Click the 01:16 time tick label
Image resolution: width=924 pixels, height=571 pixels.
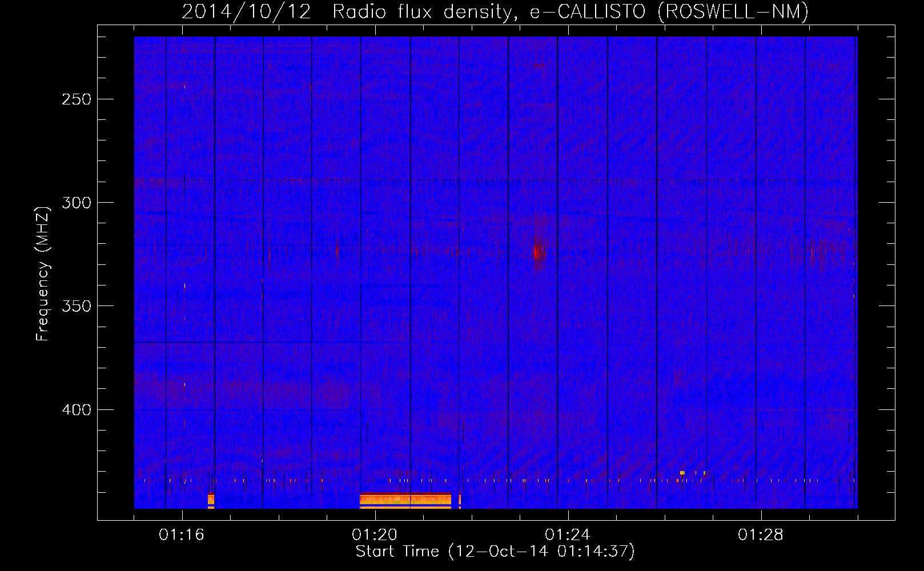tap(182, 534)
